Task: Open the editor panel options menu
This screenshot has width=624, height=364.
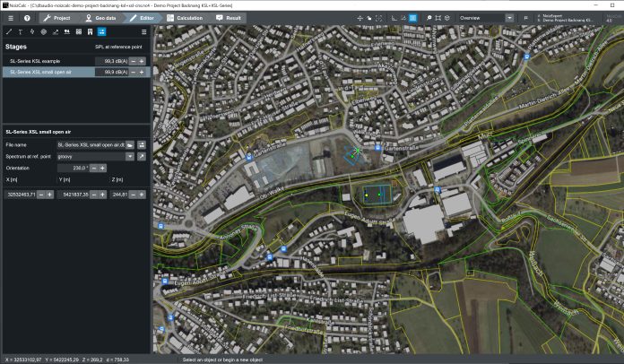Action: pyautogui.click(x=144, y=32)
